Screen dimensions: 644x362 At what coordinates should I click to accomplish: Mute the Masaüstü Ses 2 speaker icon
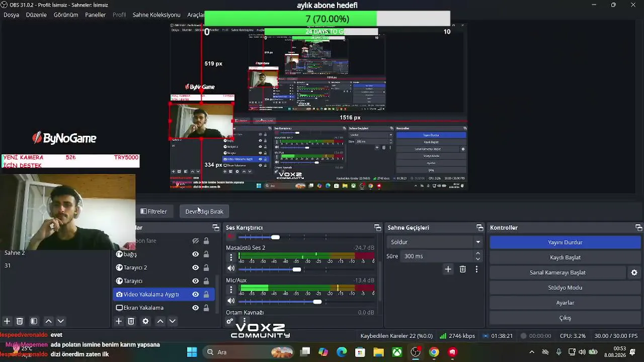click(x=231, y=268)
